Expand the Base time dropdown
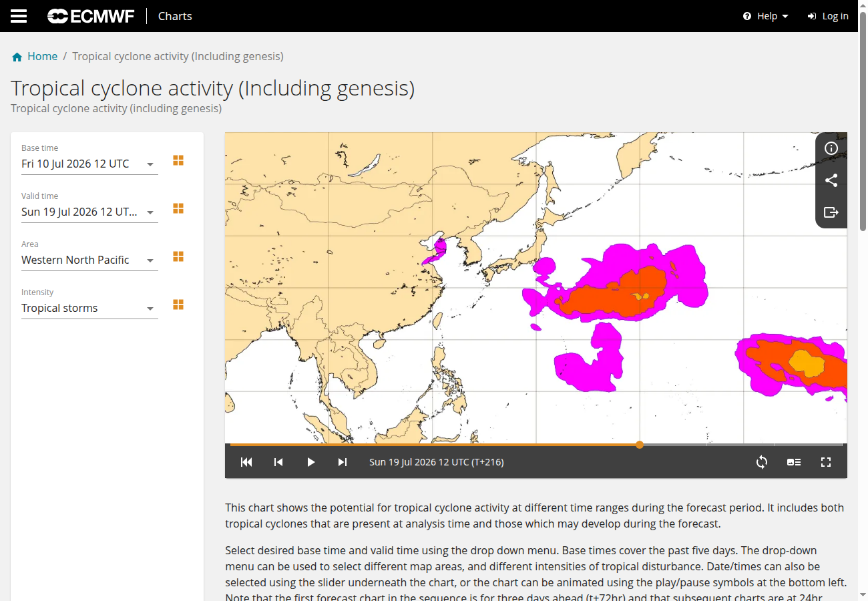Image resolution: width=868 pixels, height=601 pixels. pyautogui.click(x=89, y=164)
